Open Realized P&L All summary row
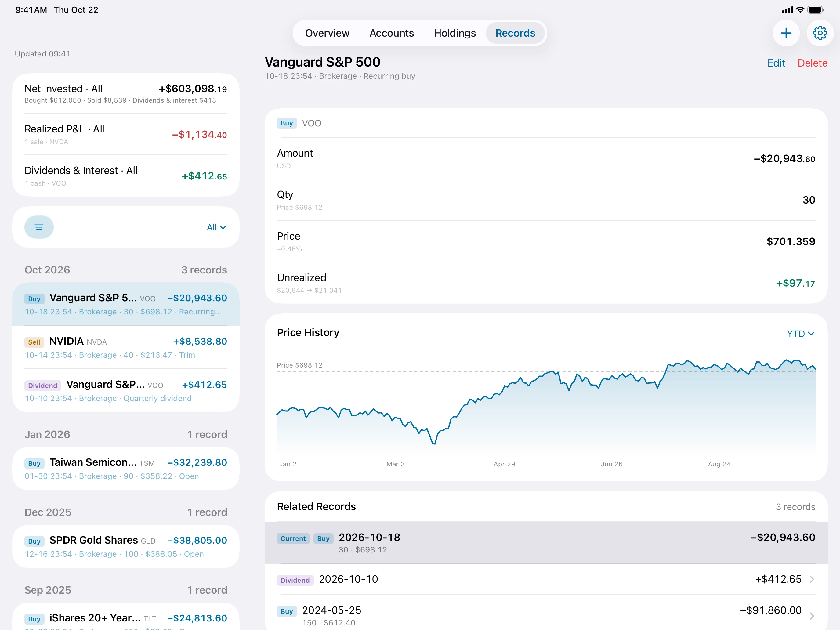Viewport: 840px width, 630px height. point(126,134)
